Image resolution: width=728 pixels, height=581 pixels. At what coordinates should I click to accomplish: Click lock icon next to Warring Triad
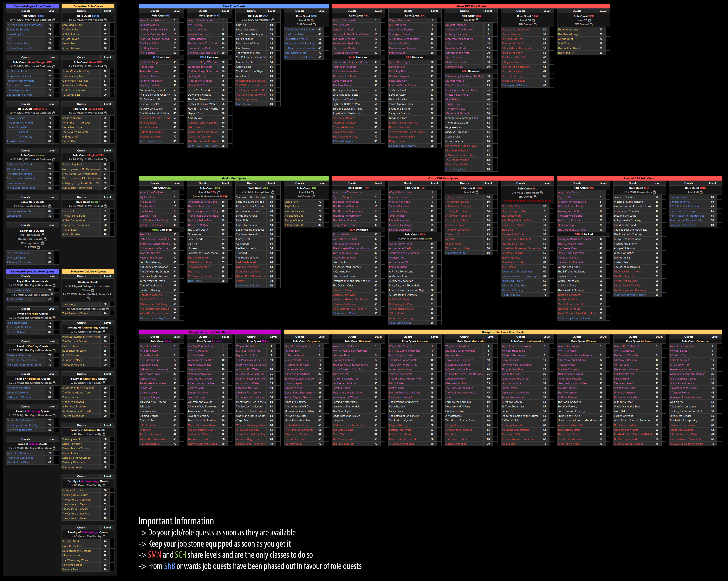click(x=42, y=243)
